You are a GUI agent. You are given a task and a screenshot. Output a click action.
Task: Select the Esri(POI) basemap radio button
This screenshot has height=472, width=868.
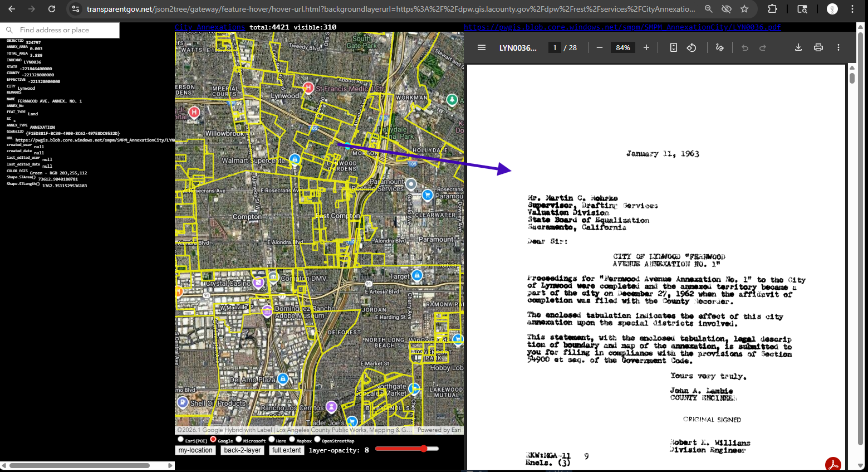[x=180, y=440]
